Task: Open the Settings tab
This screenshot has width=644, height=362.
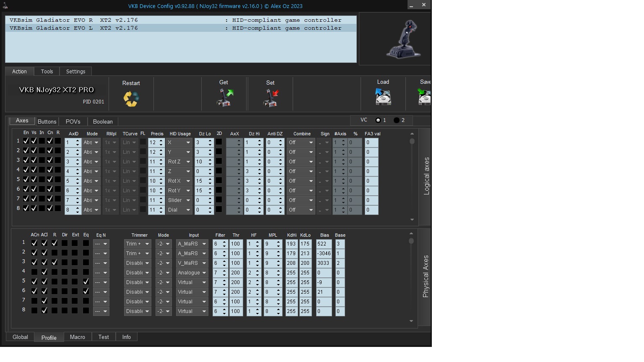Action: tap(75, 72)
